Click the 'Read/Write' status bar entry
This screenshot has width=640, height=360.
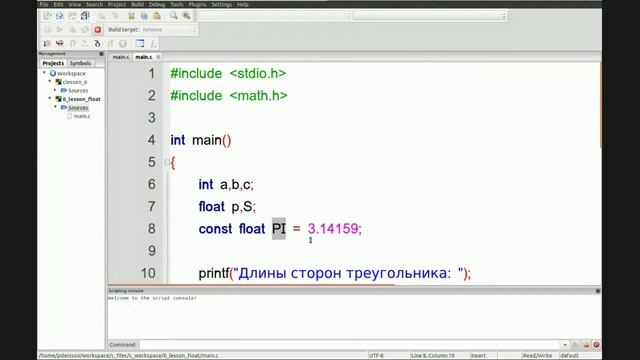pos(537,356)
